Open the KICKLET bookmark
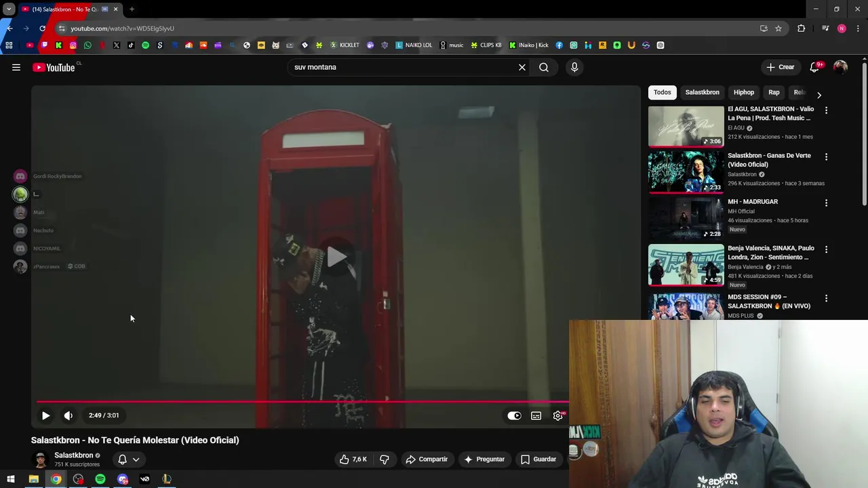The image size is (868, 488). (x=344, y=45)
